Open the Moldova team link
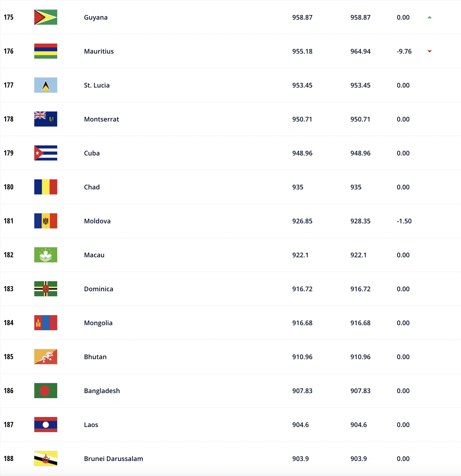This screenshot has height=476, width=461. (x=97, y=221)
